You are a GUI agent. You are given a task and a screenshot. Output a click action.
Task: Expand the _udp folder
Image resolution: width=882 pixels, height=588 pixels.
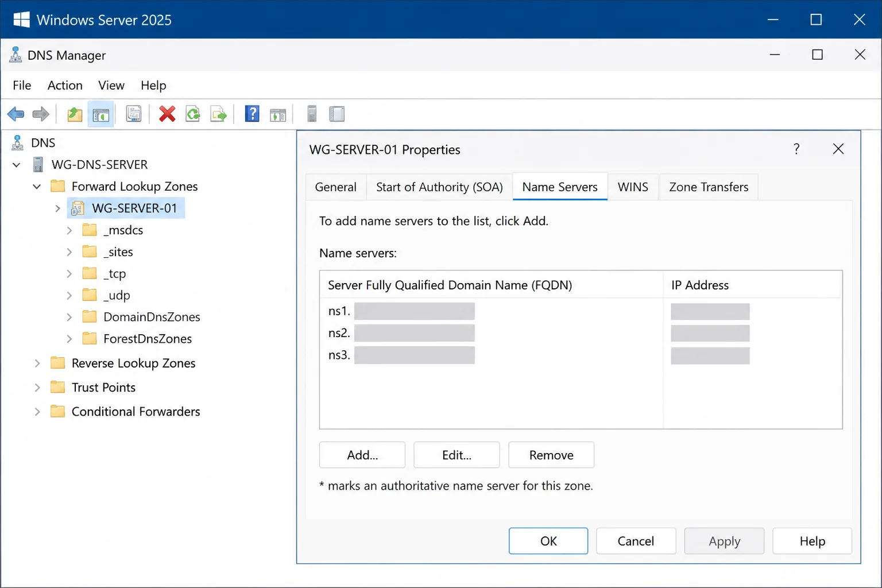point(69,296)
